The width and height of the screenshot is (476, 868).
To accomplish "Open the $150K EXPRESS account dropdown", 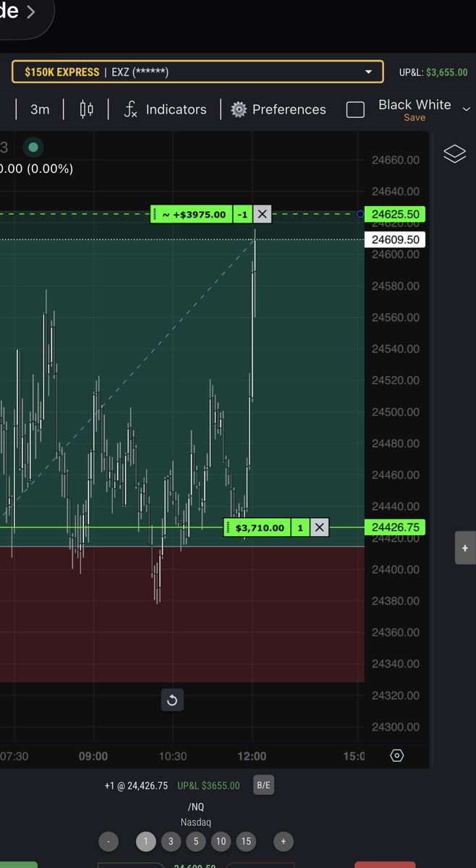I will (x=197, y=72).
